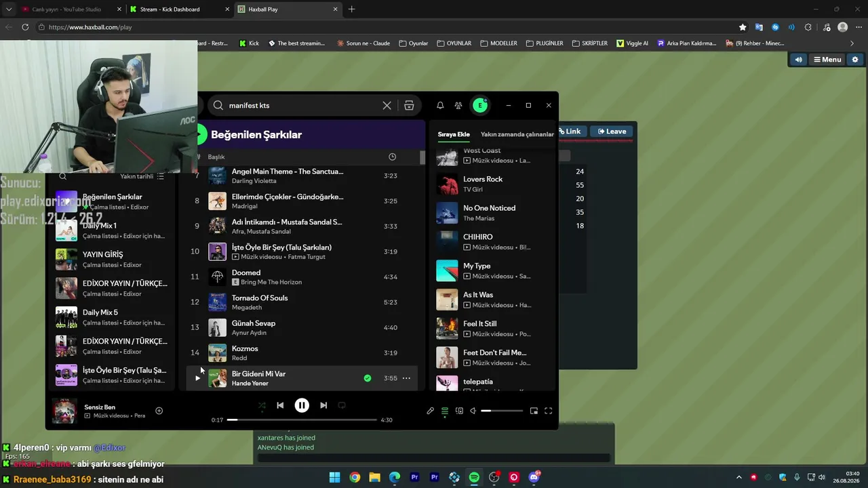This screenshot has width=868, height=488.
Task: Adjust the Spotify volume slider
Action: (x=502, y=411)
